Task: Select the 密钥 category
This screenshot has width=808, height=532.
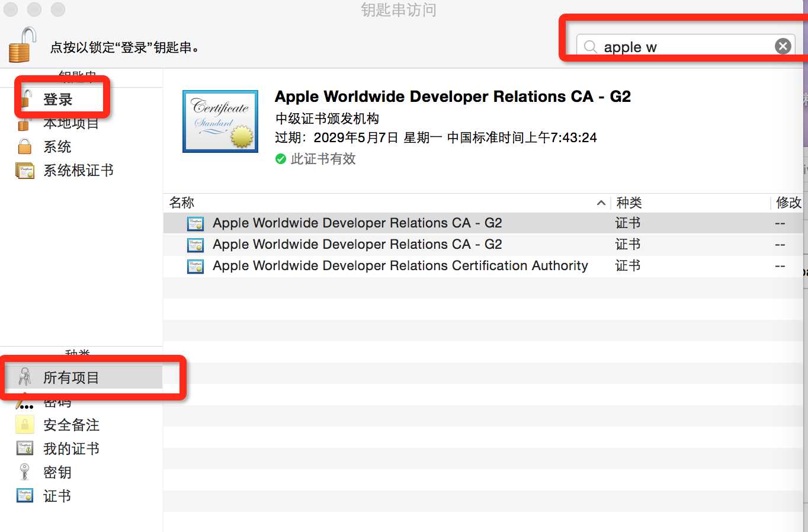Action: [57, 472]
